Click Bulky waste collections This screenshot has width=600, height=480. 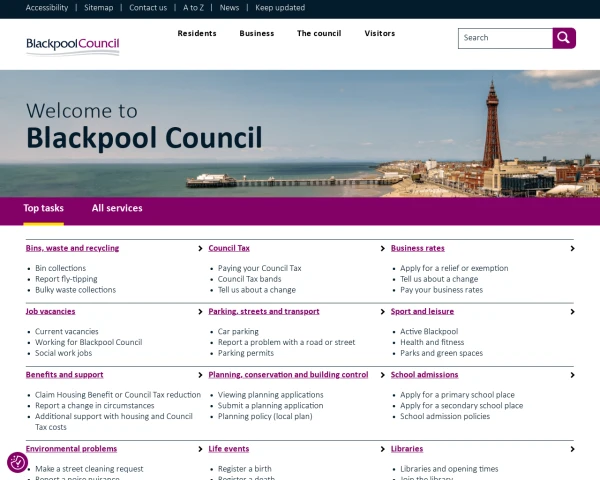pos(75,290)
